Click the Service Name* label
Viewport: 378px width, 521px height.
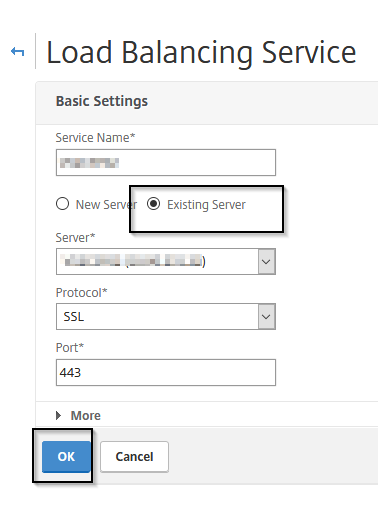pyautogui.click(x=95, y=138)
